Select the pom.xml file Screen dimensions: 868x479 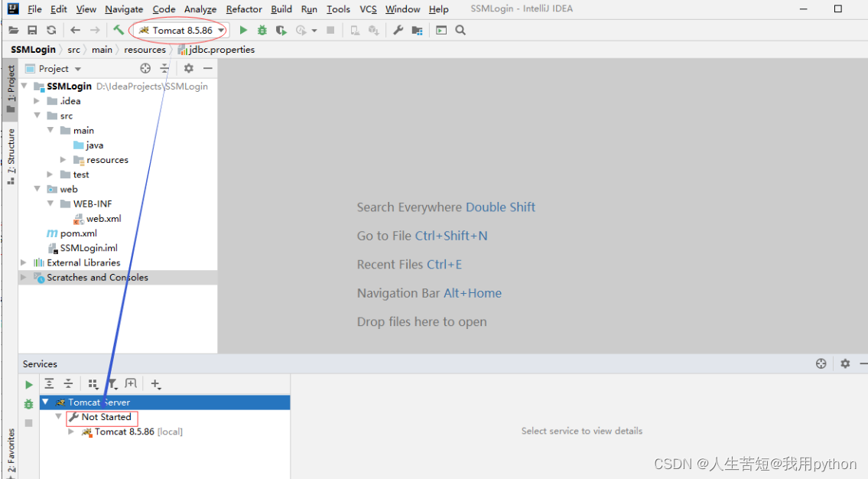(x=78, y=233)
